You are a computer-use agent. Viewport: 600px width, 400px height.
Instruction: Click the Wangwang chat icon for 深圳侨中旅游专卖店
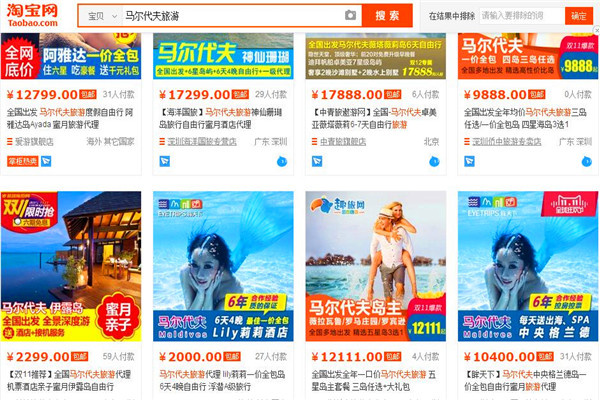point(587,162)
